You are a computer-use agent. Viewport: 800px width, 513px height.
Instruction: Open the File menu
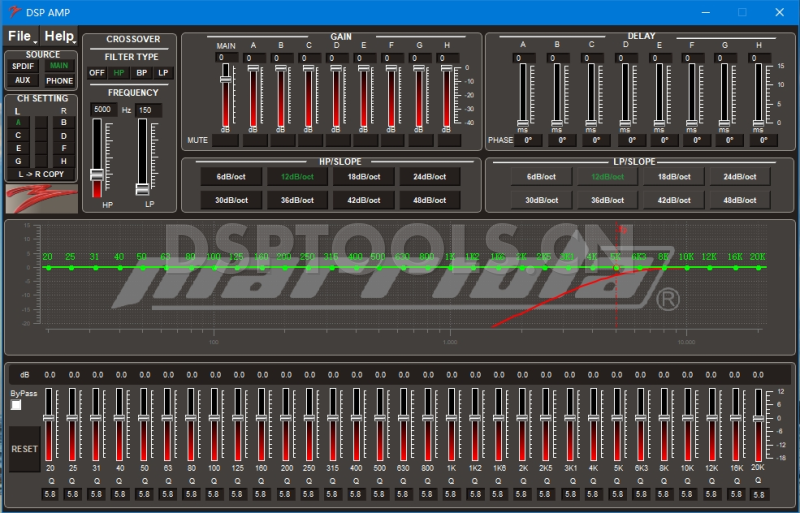pyautogui.click(x=20, y=36)
